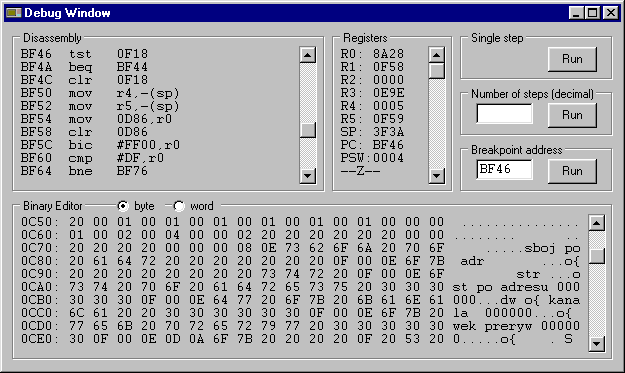Select disassembly line BF54 mov 0D86,r0

96,119
